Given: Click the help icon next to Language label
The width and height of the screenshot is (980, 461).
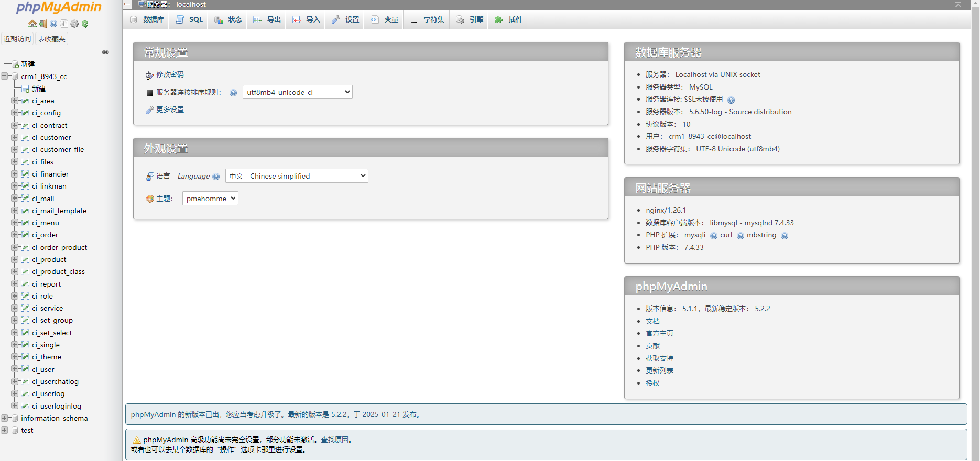Looking at the screenshot, I should pyautogui.click(x=216, y=177).
